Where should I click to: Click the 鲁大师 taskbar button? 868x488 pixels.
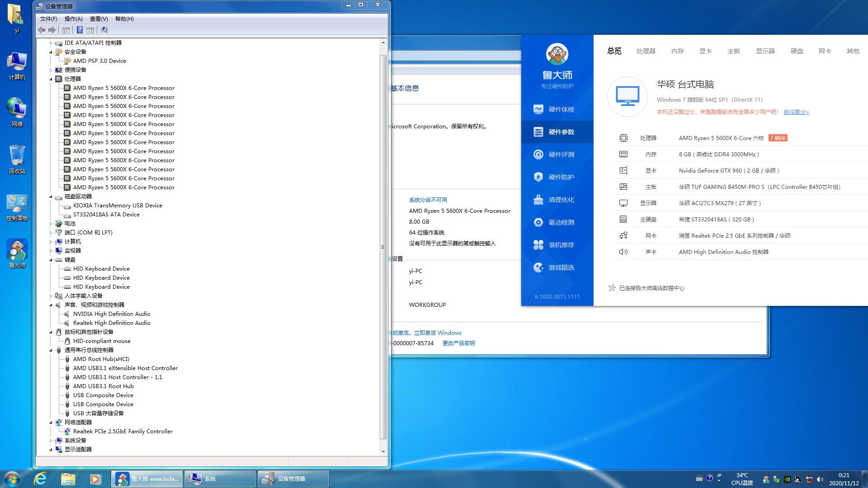(x=147, y=479)
